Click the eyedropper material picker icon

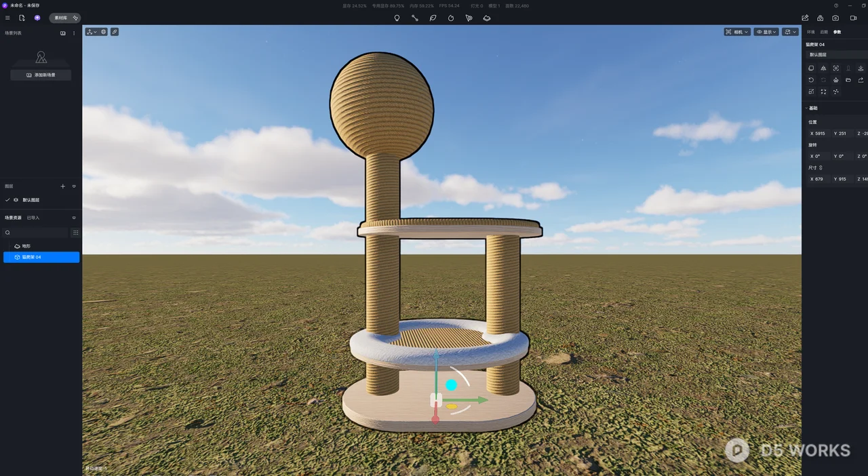(115, 32)
